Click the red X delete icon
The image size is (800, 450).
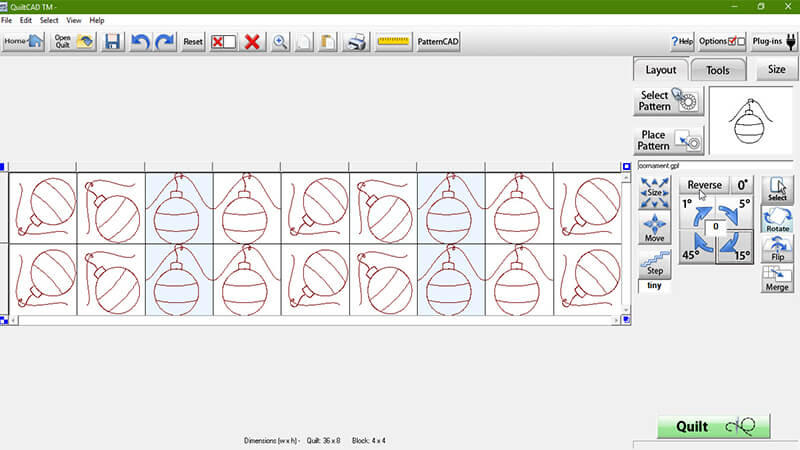[252, 42]
